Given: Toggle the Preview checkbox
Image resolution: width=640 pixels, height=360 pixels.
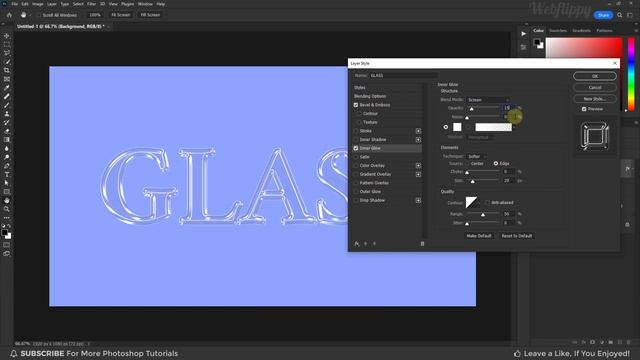Looking at the screenshot, I should [x=584, y=109].
